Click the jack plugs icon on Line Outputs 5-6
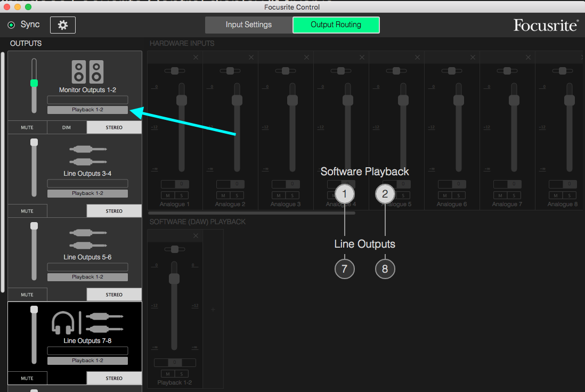Screen dimensions: 585x392 tap(87, 238)
